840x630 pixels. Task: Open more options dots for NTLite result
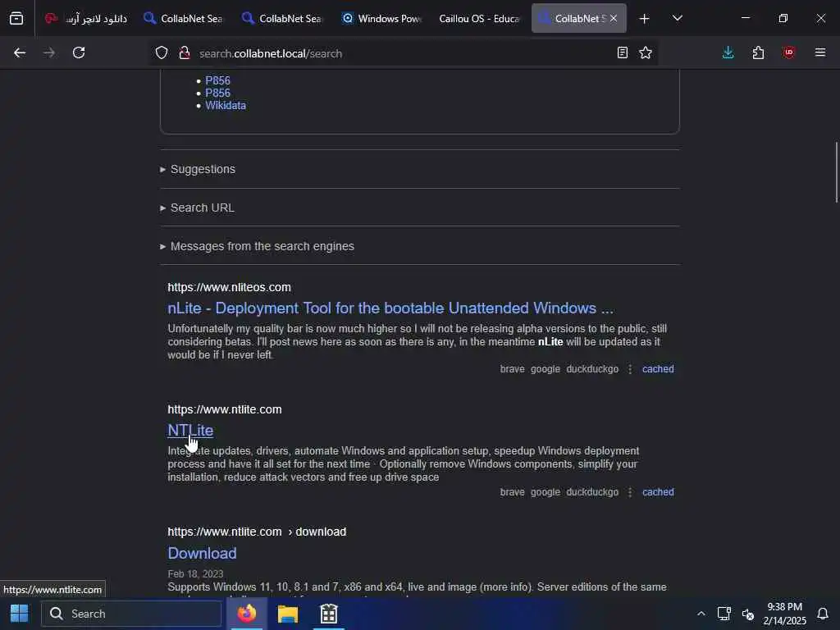(x=630, y=492)
